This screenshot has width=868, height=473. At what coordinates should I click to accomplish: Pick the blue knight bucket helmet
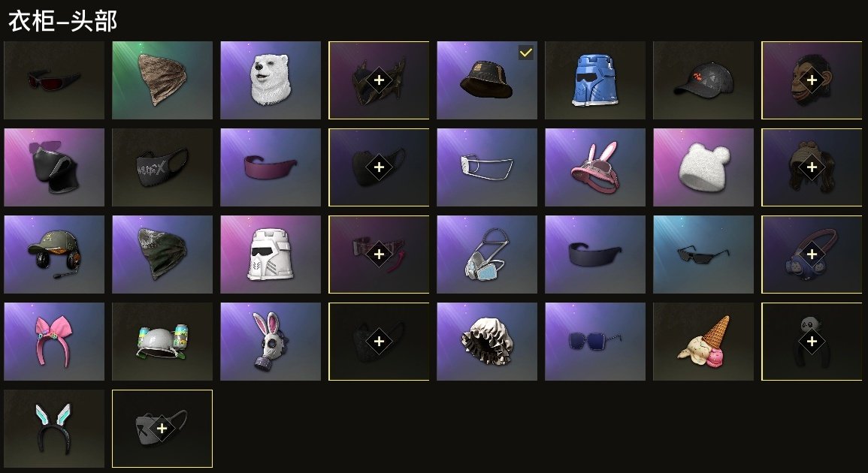595,80
